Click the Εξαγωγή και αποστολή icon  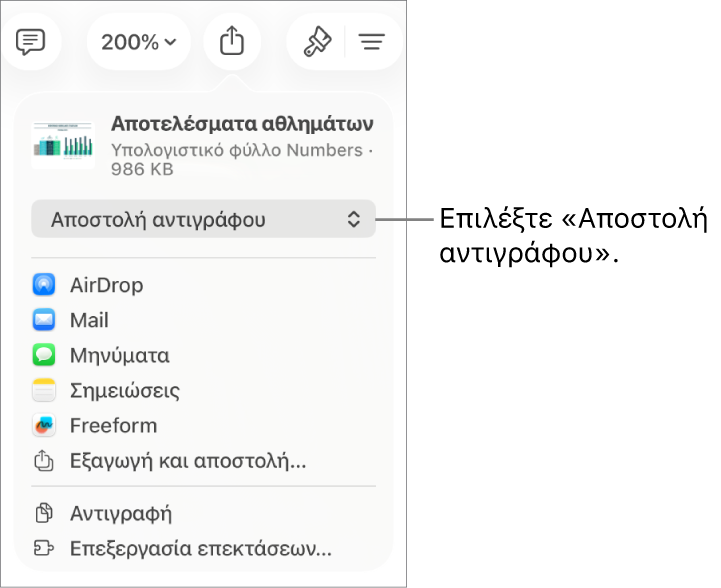click(44, 461)
